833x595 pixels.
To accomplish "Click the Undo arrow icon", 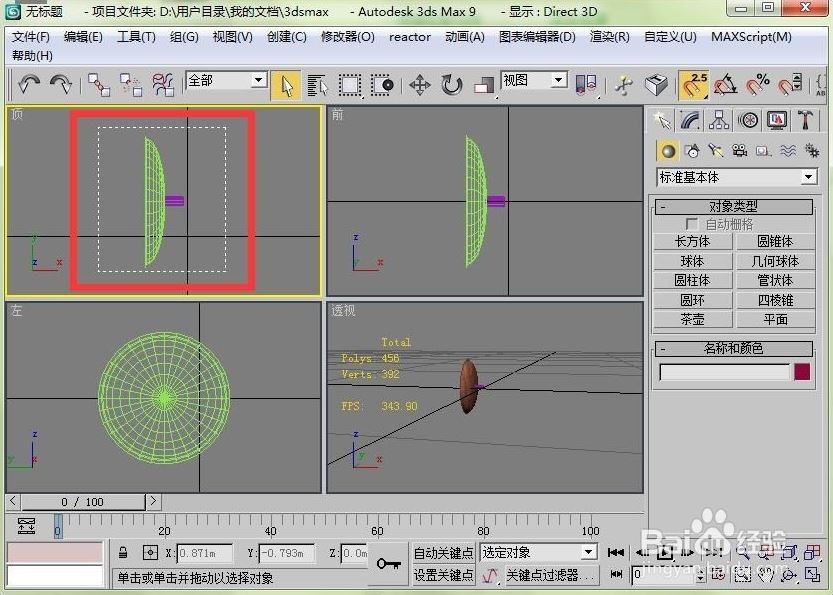I will [29, 84].
